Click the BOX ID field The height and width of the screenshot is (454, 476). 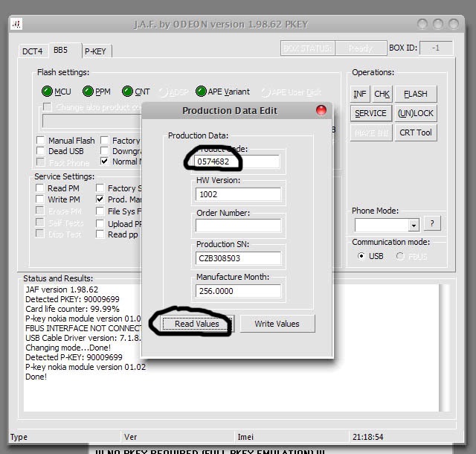pyautogui.click(x=437, y=48)
